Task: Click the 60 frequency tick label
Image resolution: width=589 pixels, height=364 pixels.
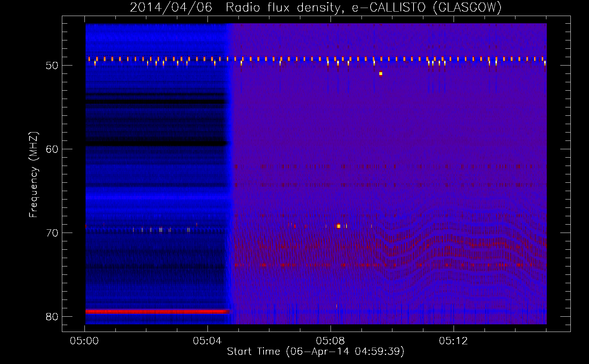Action: click(x=52, y=149)
